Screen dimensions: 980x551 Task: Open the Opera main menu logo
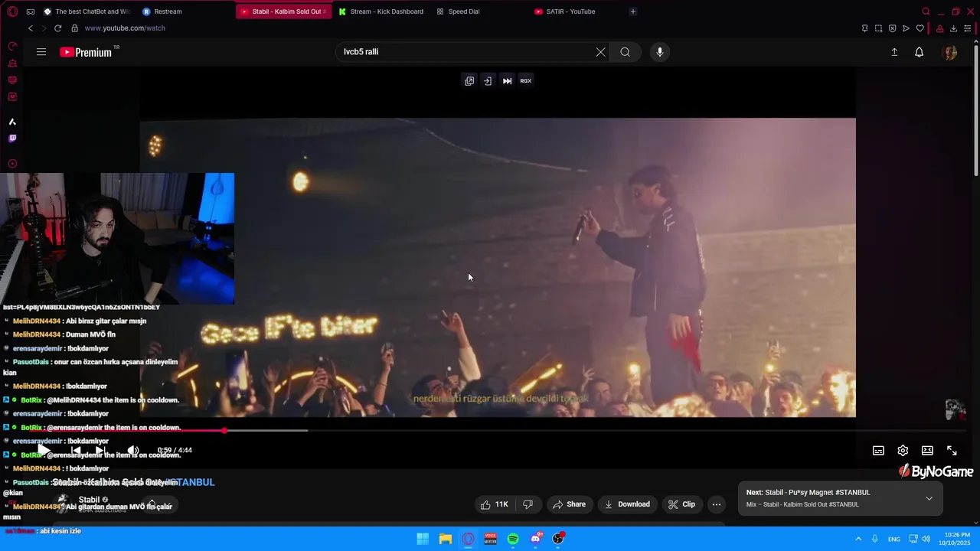click(x=12, y=11)
